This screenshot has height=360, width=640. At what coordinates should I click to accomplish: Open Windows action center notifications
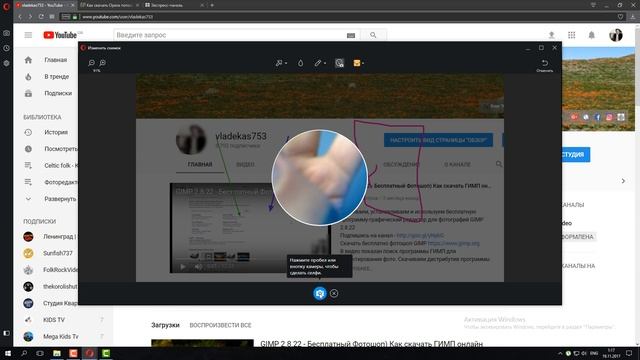point(629,353)
